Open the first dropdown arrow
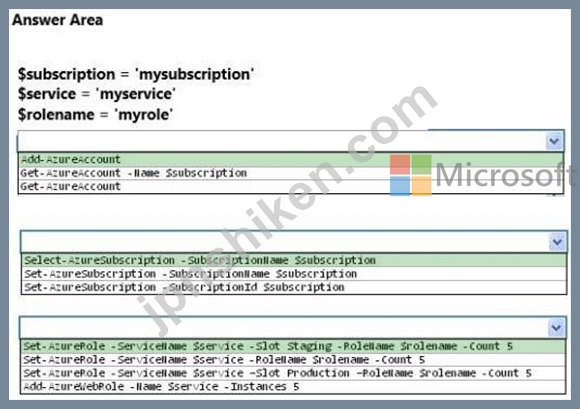580x409 pixels. click(554, 141)
